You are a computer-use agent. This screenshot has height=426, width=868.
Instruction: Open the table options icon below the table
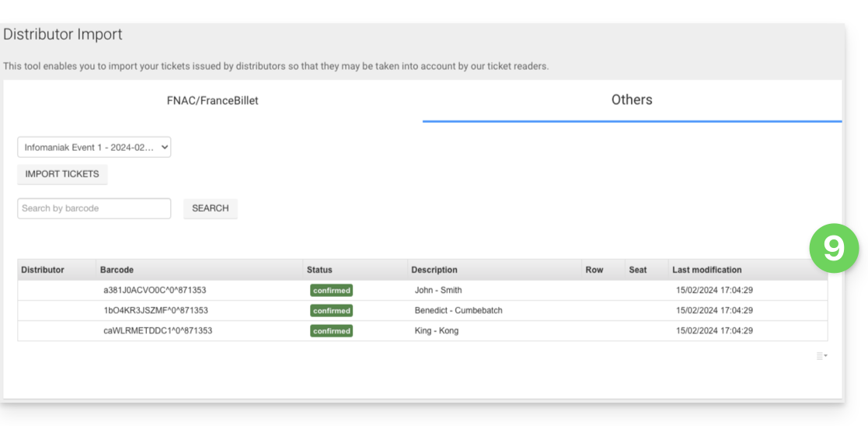(x=821, y=356)
